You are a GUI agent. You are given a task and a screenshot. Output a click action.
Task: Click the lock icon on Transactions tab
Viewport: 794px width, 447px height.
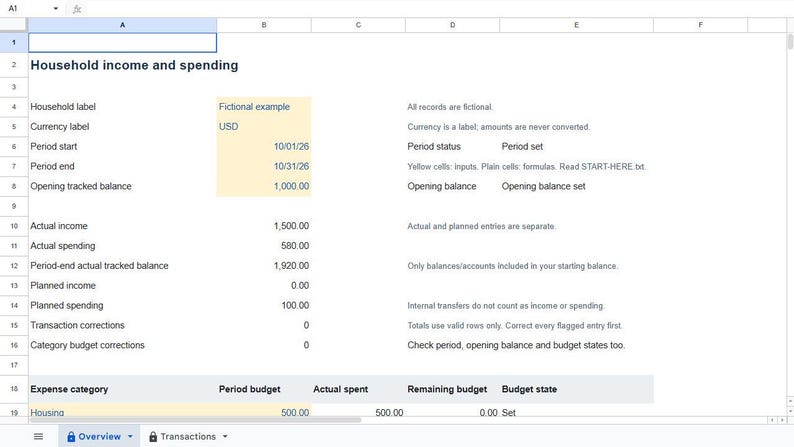153,436
